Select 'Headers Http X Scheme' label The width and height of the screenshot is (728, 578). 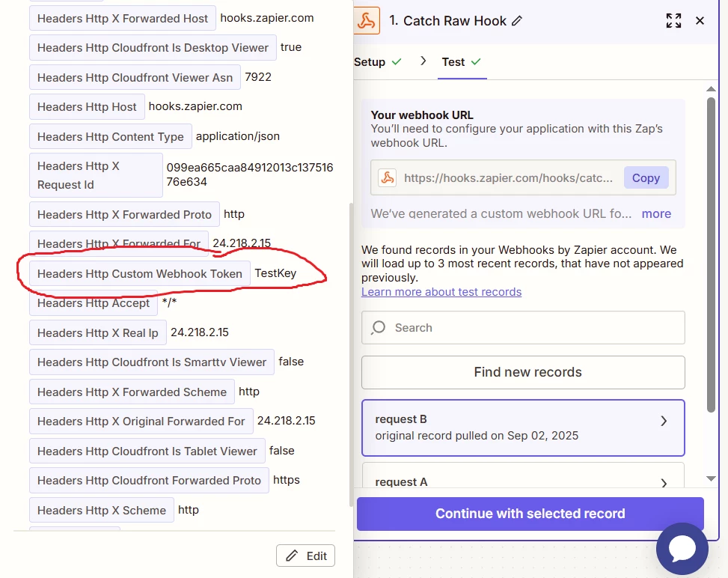click(x=102, y=510)
